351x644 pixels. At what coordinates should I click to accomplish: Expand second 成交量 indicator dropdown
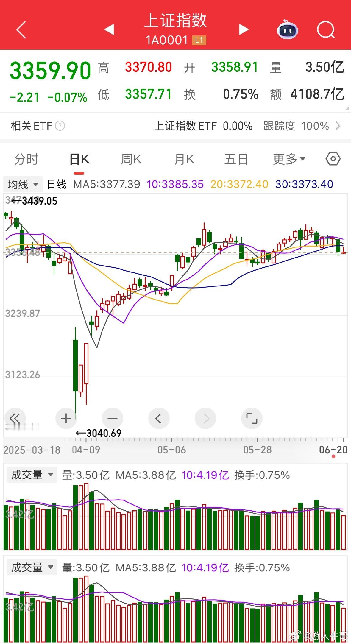click(32, 567)
